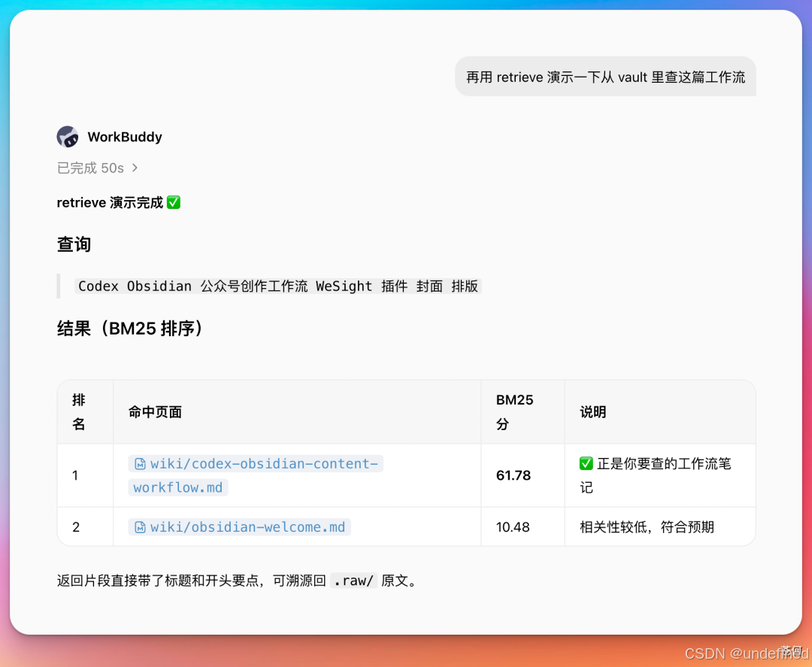
Task: Click the 结果（BM25 排序） heading
Action: [129, 329]
